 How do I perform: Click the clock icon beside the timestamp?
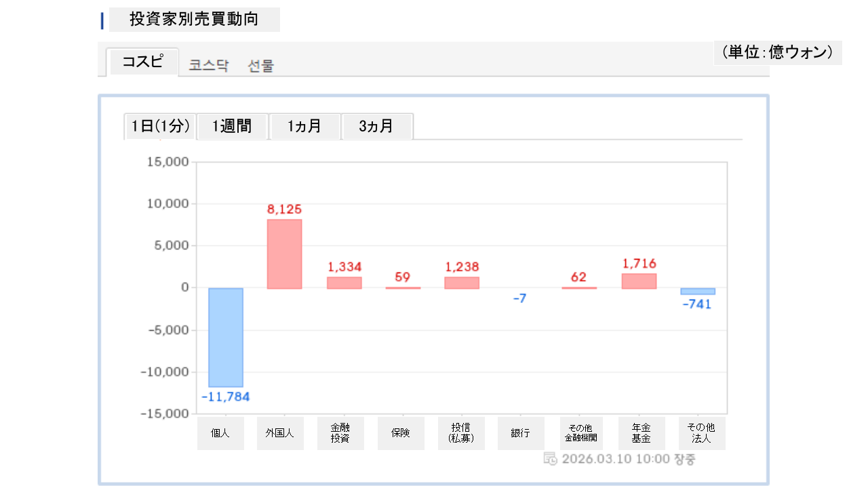(551, 459)
